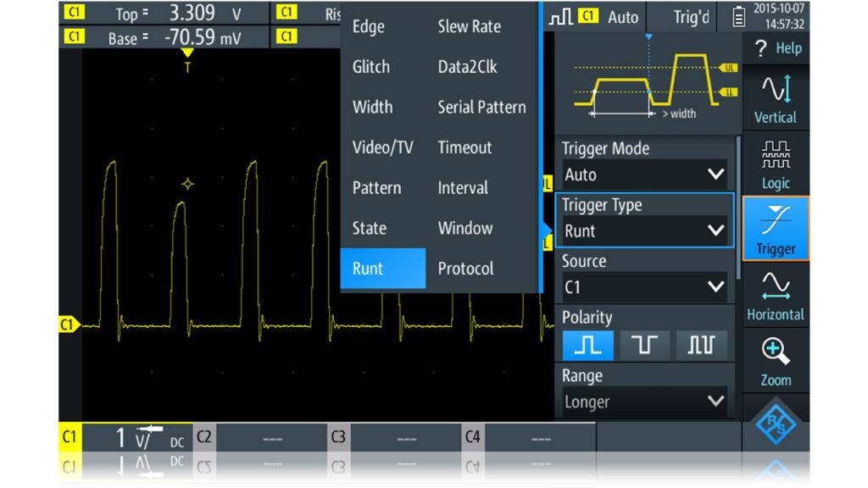Select the C1 ground level marker on the waveform
This screenshot has height=488, width=868.
(69, 324)
